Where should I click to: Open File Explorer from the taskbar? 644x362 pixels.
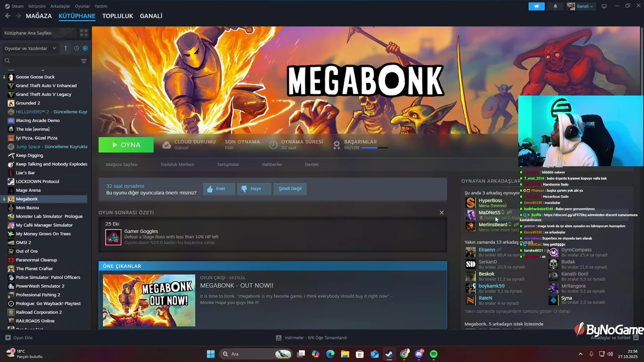click(x=345, y=354)
